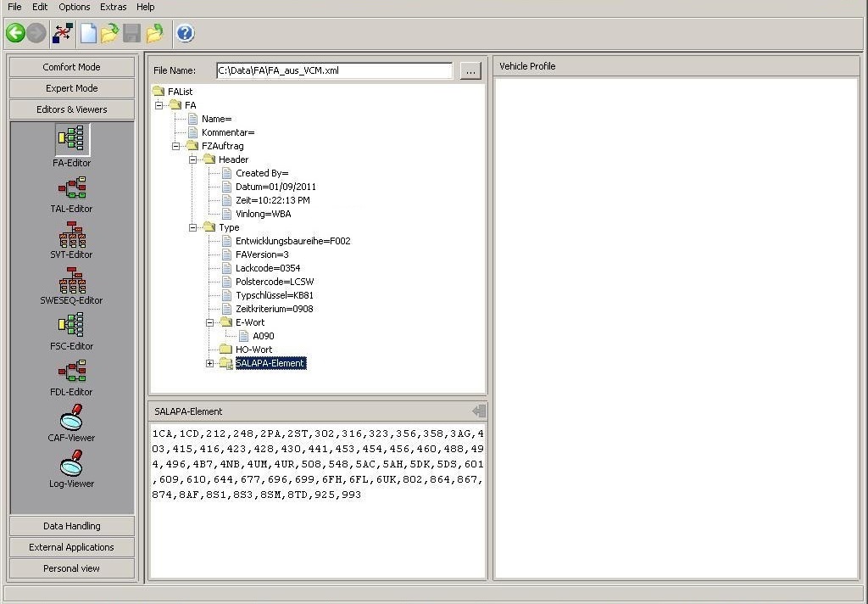Open the FA-Editor icon in sidebar
The height and width of the screenshot is (604, 868).
pyautogui.click(x=72, y=140)
